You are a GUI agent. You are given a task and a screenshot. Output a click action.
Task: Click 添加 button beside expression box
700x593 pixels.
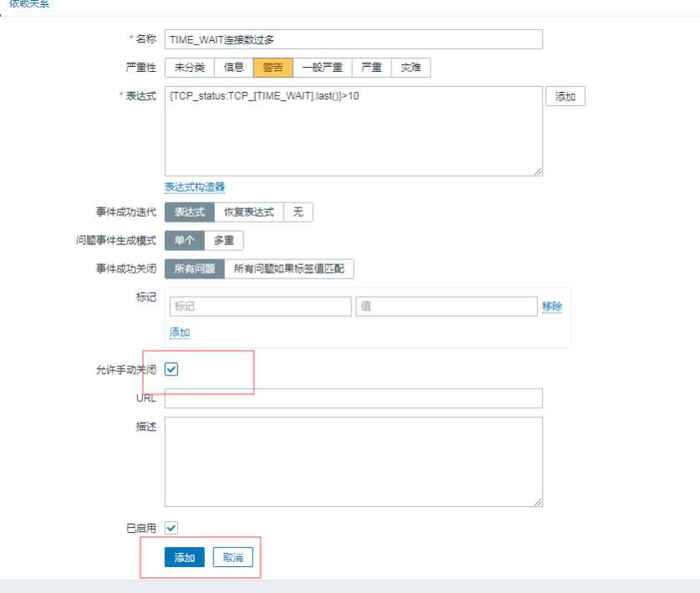565,96
